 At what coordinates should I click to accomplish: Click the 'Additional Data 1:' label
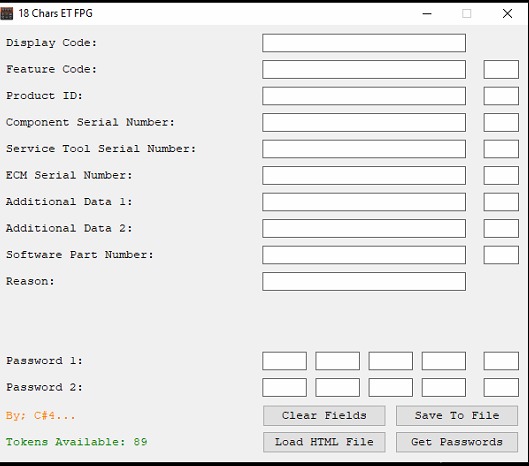click(69, 202)
